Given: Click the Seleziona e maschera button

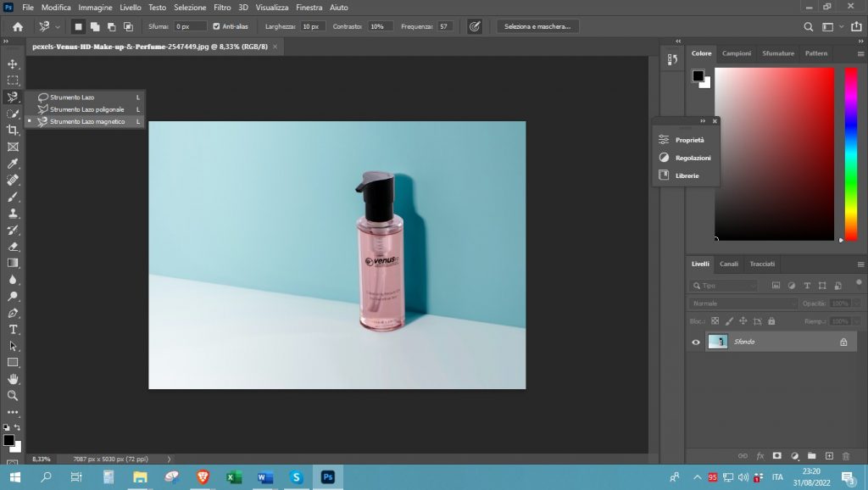Looking at the screenshot, I should 537,26.
